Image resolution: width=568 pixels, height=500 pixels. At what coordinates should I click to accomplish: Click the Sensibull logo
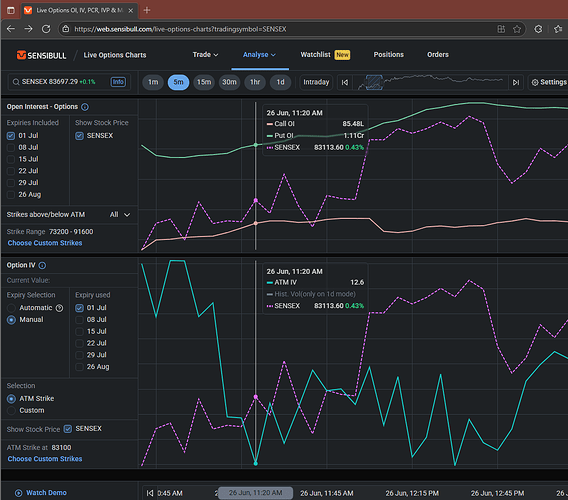(x=41, y=55)
